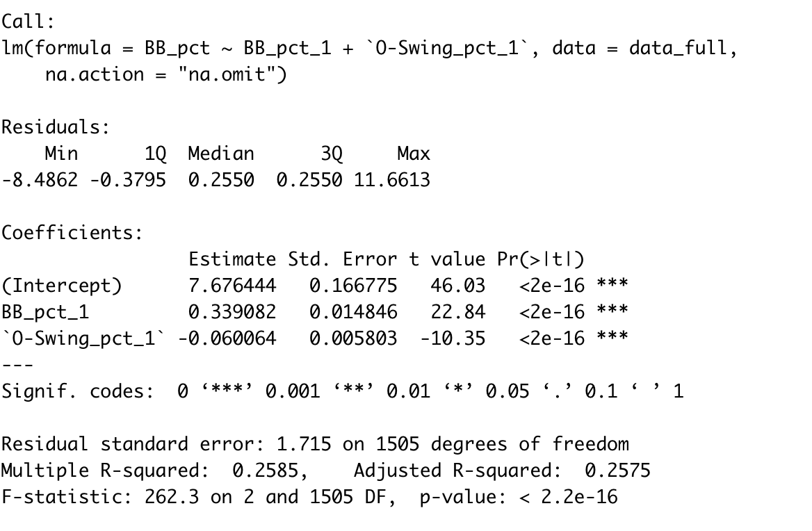Click the 'Signif. codes:' line
This screenshot has width=812, height=531.
pyautogui.click(x=342, y=391)
